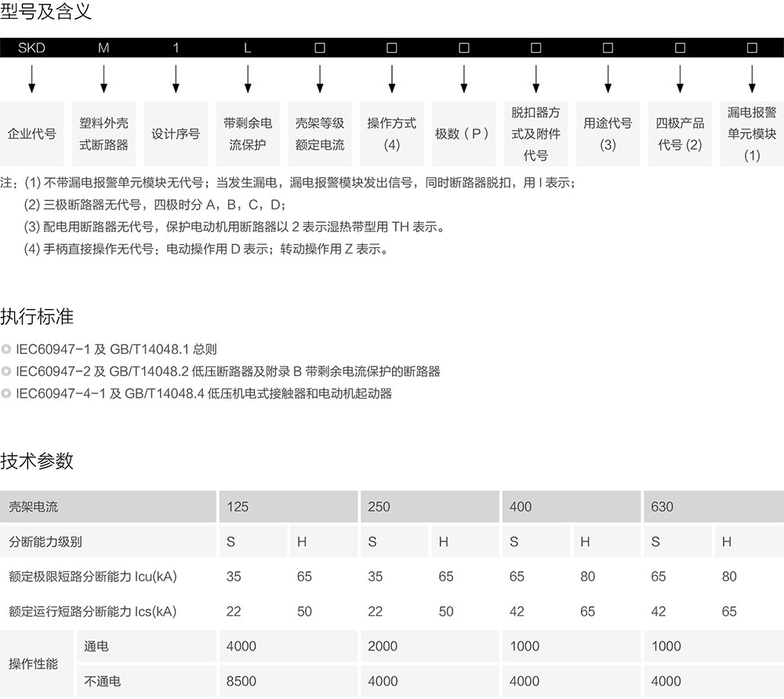Click the 型号及含义 section heading

point(45,12)
